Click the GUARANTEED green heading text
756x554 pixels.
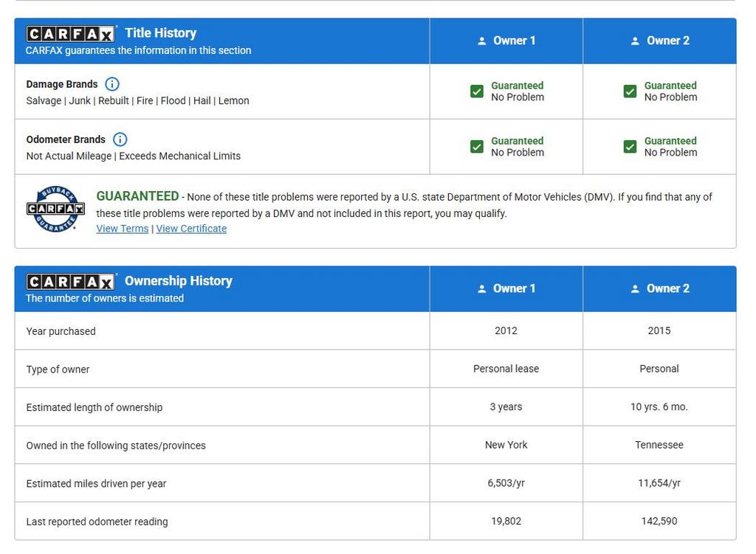(137, 196)
